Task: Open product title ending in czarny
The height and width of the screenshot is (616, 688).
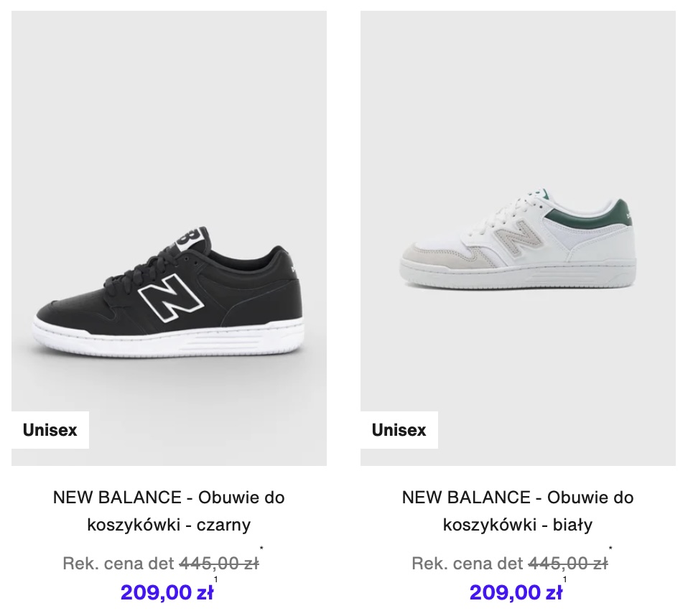Action: tap(169, 510)
